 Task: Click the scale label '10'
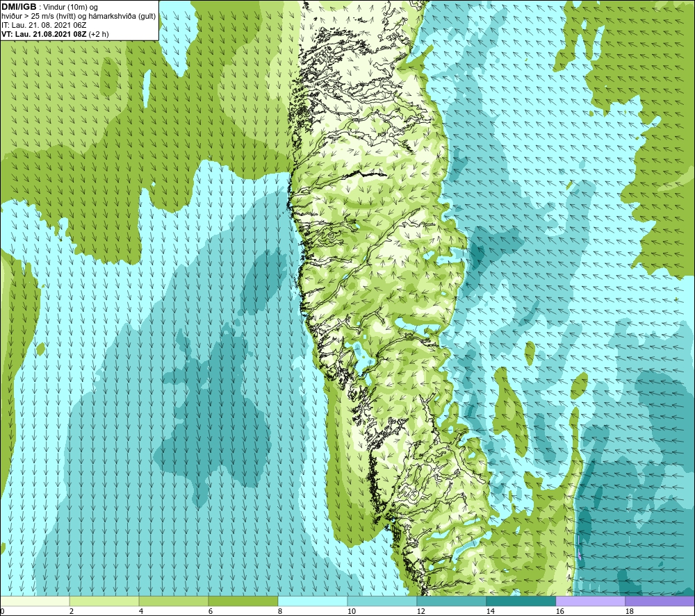[x=352, y=611]
